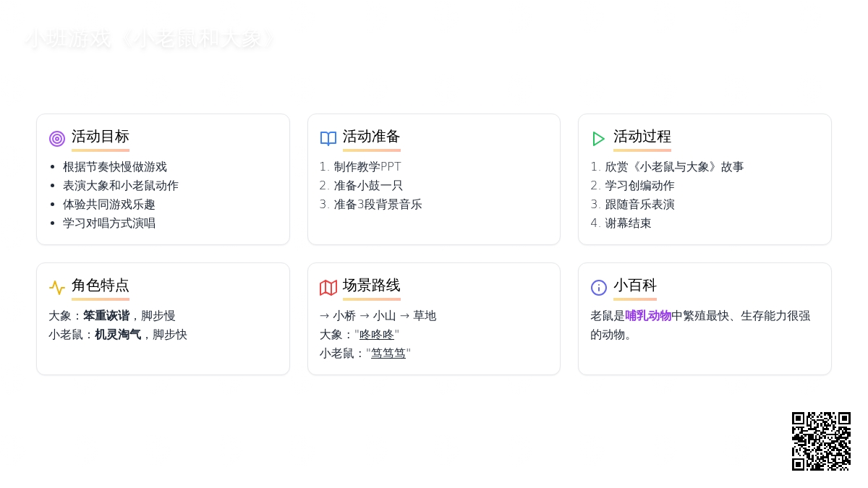
Task: Select the 活动准备 card heading
Action: pos(372,137)
